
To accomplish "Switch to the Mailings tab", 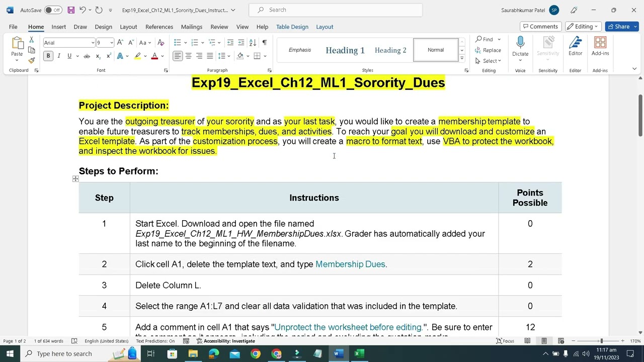I will coord(192,27).
